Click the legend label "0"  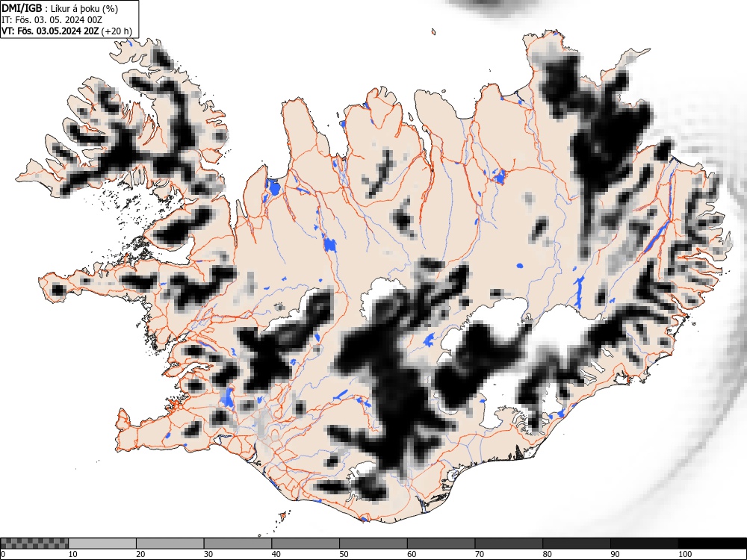(x=3, y=554)
